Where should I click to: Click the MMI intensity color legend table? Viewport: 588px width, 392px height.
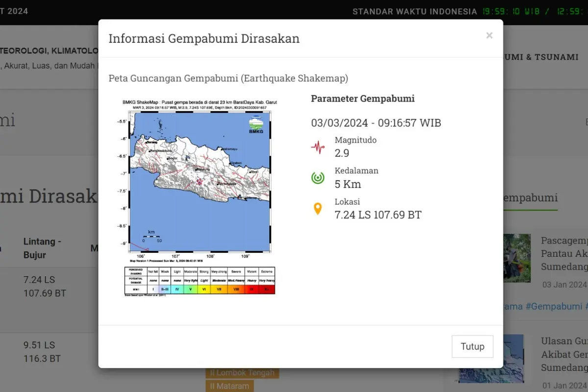tap(200, 280)
